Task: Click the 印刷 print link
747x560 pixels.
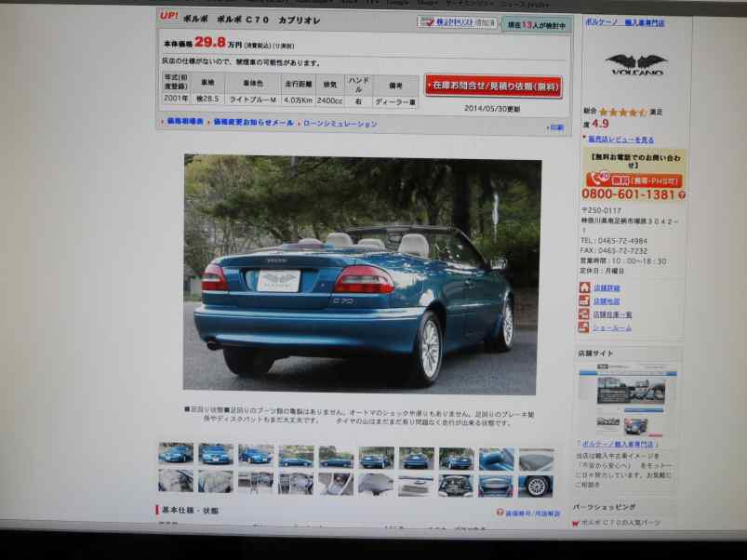Action: click(x=556, y=127)
